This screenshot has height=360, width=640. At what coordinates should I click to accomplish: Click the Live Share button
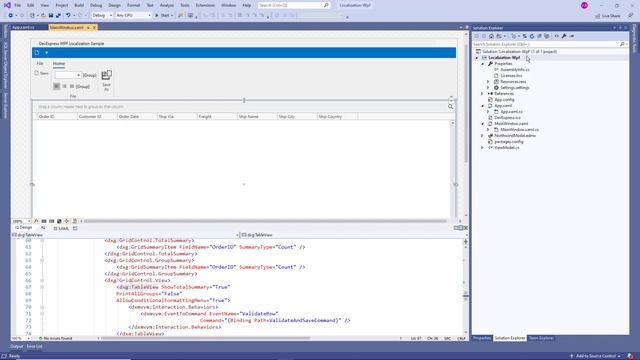click(x=607, y=16)
